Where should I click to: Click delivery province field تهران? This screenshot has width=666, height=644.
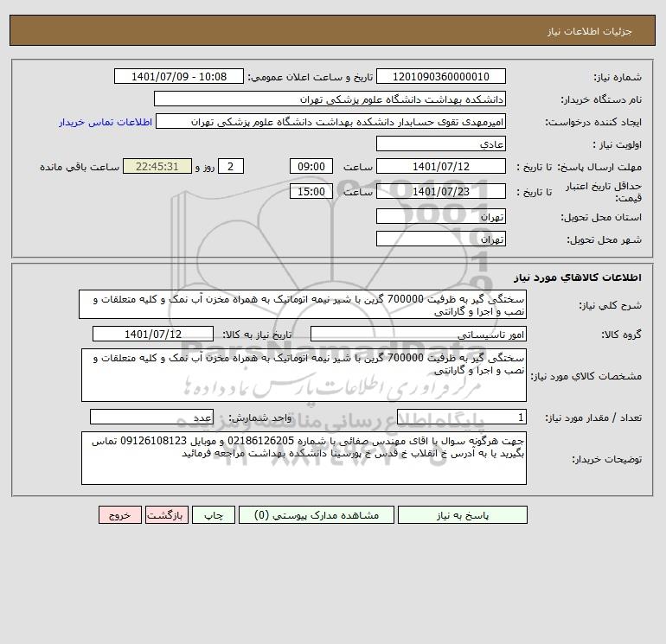(441, 216)
